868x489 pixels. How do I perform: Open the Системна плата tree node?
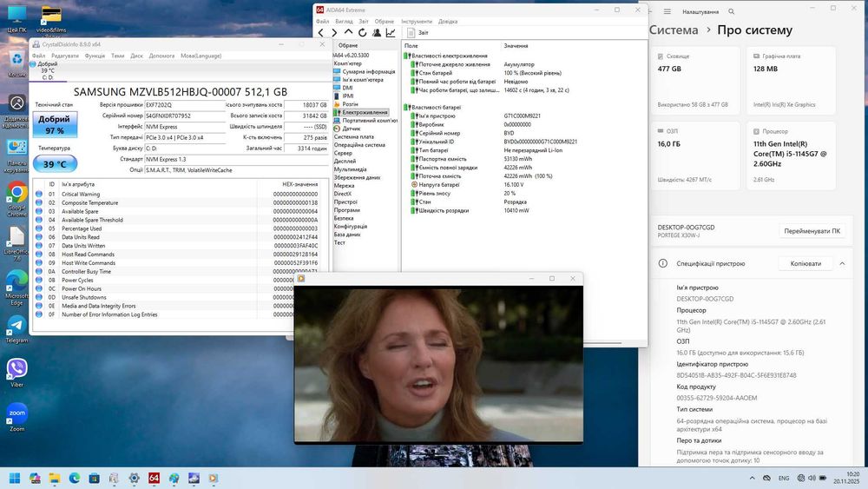(354, 136)
